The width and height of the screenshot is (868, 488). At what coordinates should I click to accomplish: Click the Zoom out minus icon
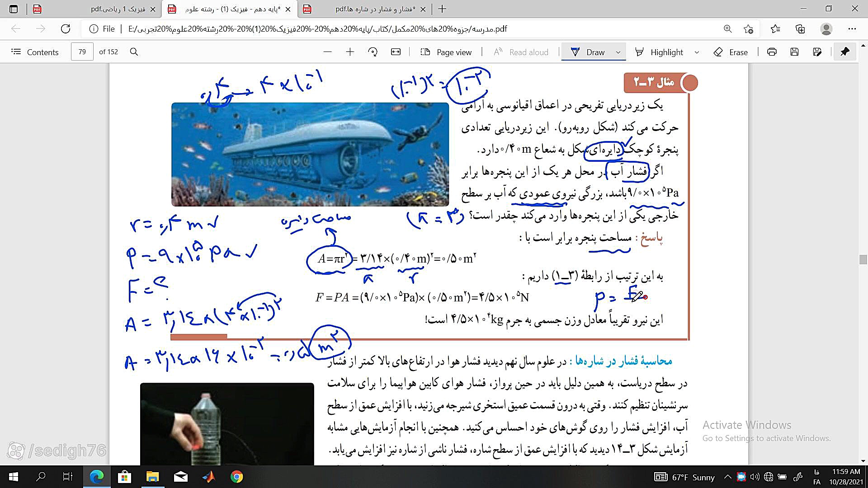(328, 52)
